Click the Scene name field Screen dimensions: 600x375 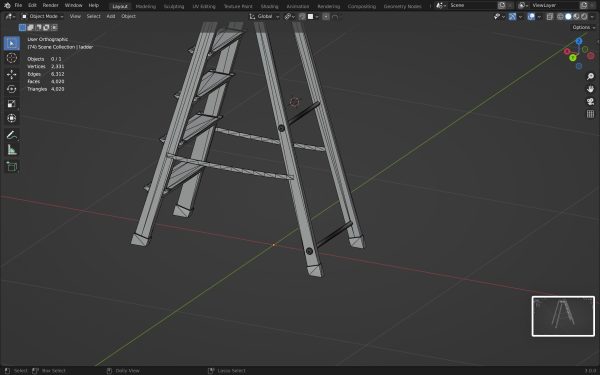473,5
